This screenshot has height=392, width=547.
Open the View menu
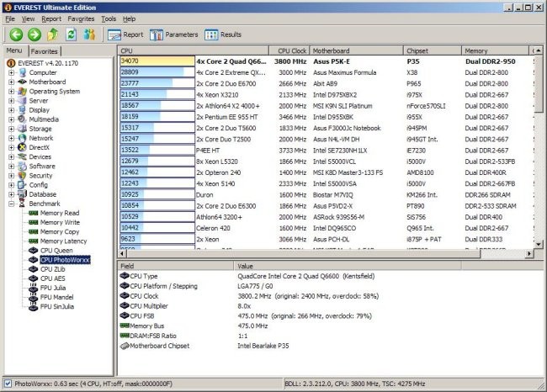click(28, 19)
